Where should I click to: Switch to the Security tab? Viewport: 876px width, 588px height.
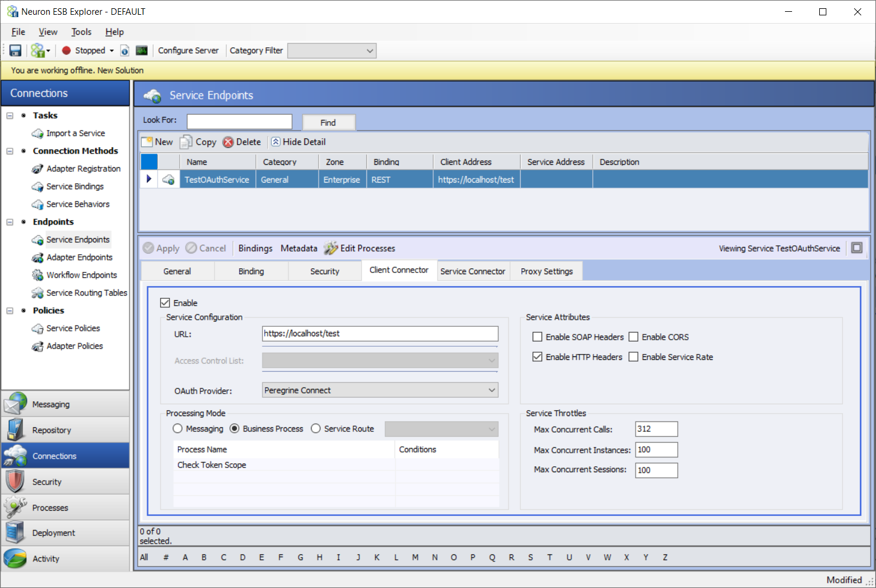click(x=325, y=271)
